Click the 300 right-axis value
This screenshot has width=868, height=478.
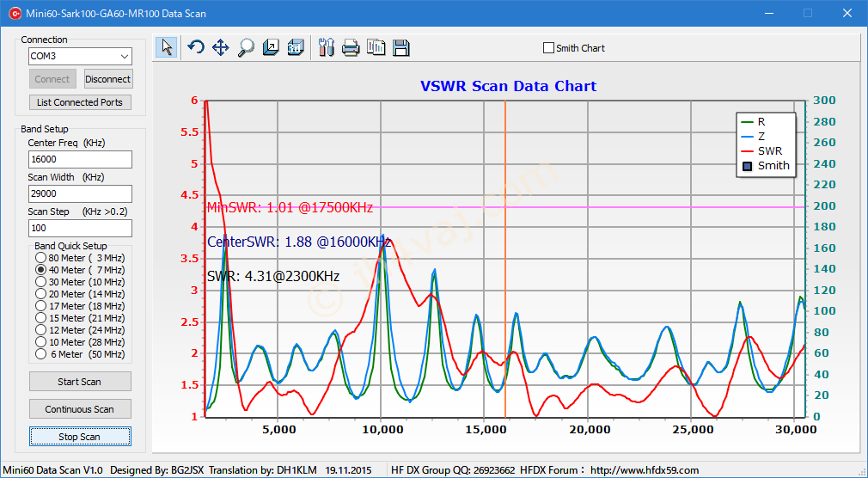[x=825, y=101]
